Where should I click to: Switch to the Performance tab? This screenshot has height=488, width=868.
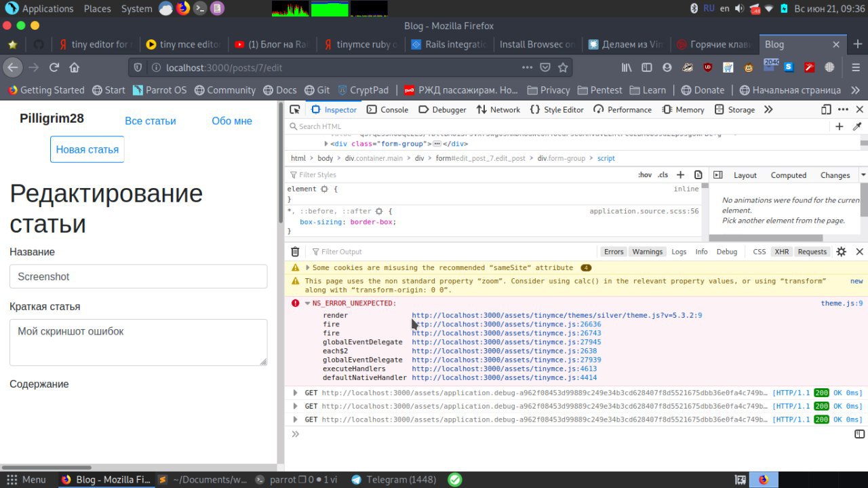pos(623,109)
